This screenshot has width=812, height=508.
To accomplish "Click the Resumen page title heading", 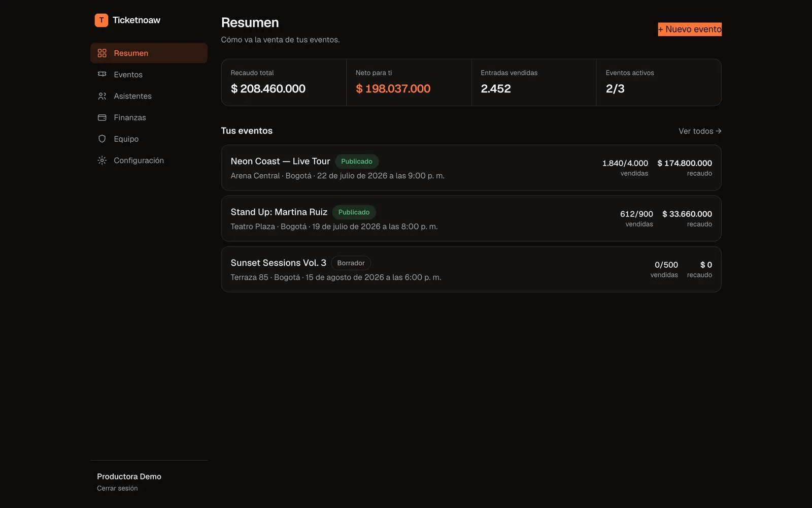I will (x=250, y=23).
